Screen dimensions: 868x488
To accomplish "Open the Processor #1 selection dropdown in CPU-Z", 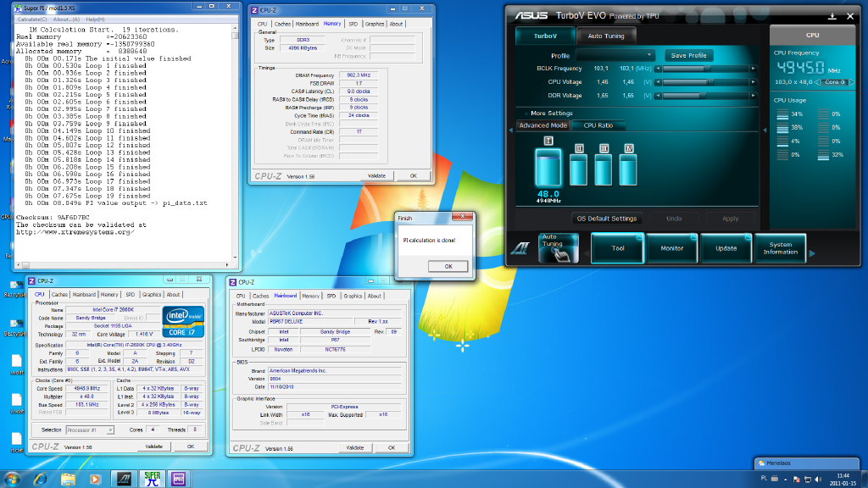I will (90, 430).
